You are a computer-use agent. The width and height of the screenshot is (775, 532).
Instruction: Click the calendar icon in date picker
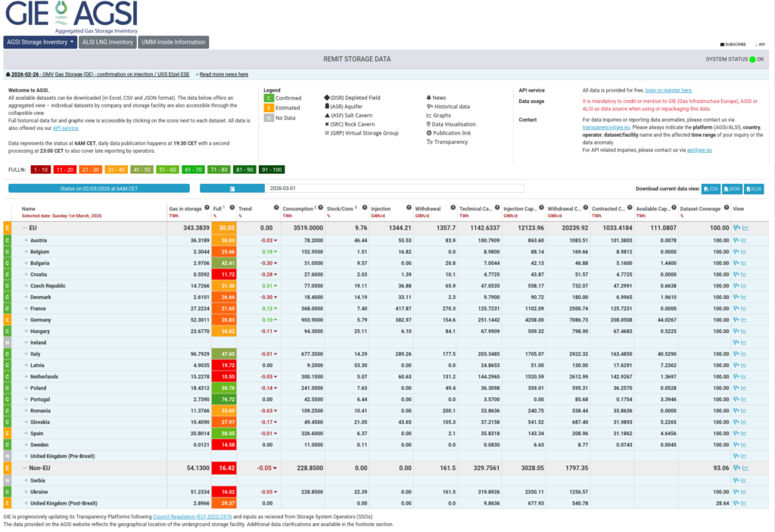232,188
